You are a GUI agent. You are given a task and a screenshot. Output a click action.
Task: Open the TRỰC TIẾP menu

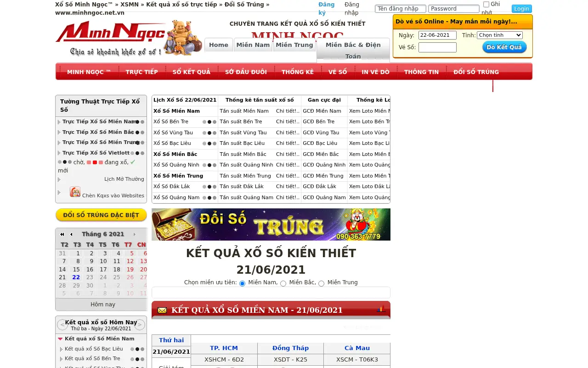click(x=142, y=72)
